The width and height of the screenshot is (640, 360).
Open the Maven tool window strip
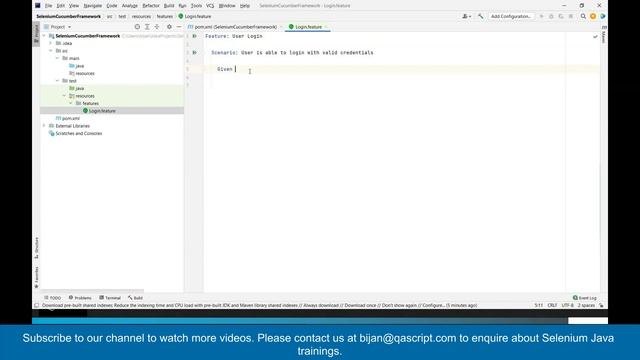tap(604, 35)
